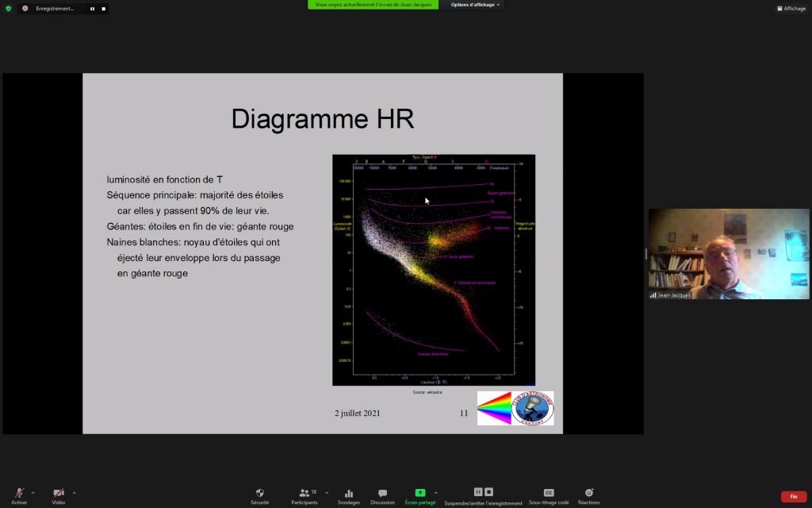Open the Réactions menu

[x=589, y=496]
